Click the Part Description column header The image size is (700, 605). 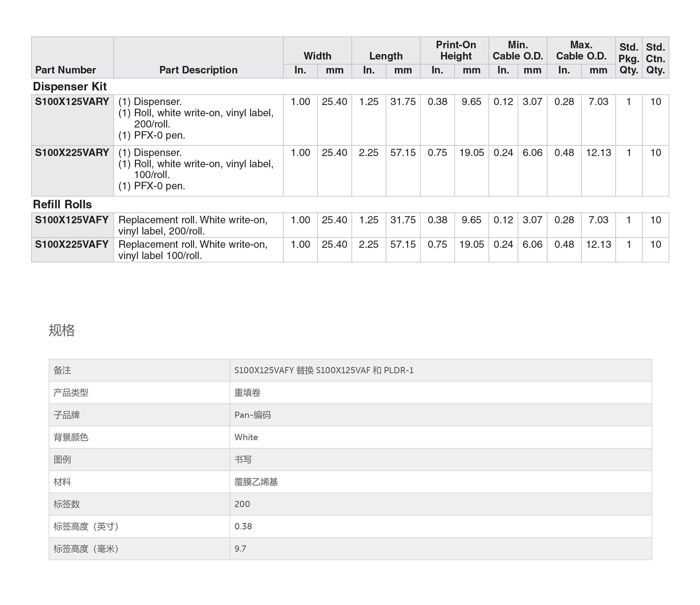tap(198, 70)
